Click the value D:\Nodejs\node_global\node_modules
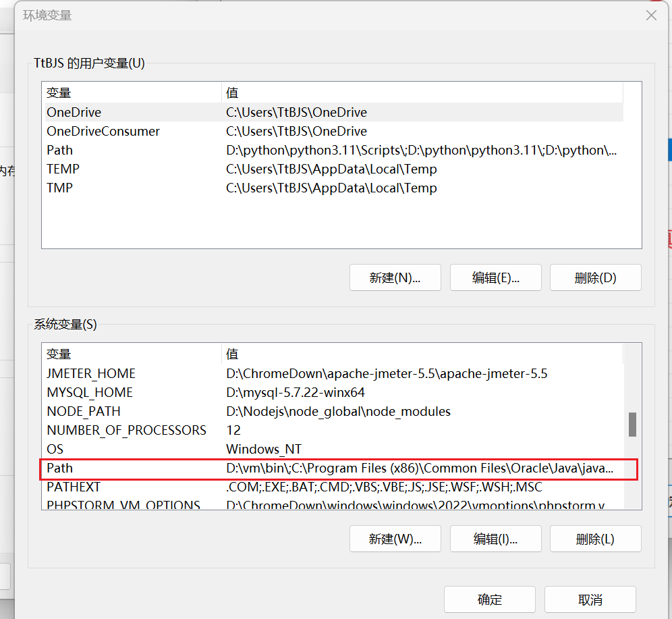This screenshot has height=619, width=672. click(x=338, y=411)
